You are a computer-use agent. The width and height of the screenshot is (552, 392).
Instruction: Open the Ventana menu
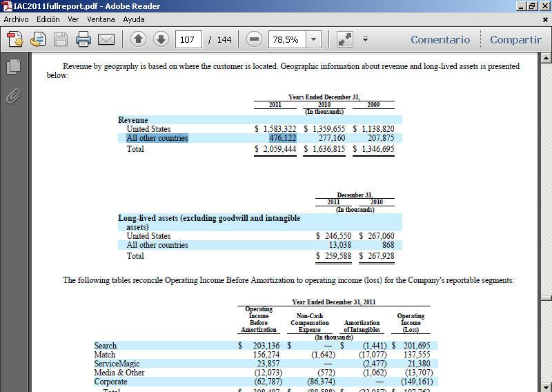[x=101, y=19]
